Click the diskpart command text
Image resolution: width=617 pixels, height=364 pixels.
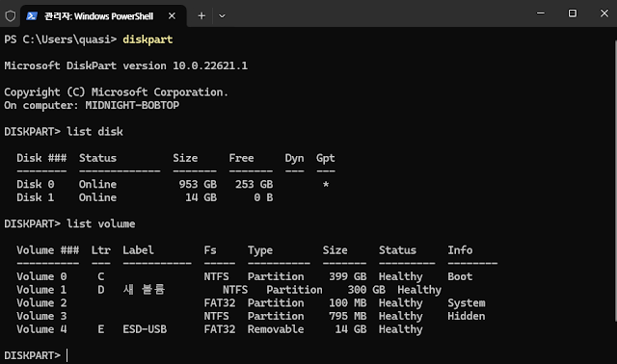[x=148, y=39]
